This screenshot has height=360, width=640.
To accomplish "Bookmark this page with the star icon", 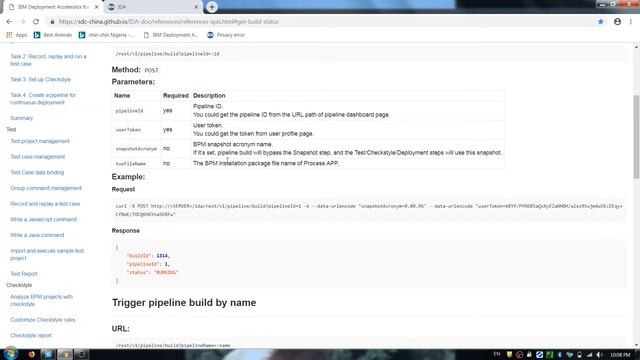I will coord(601,22).
